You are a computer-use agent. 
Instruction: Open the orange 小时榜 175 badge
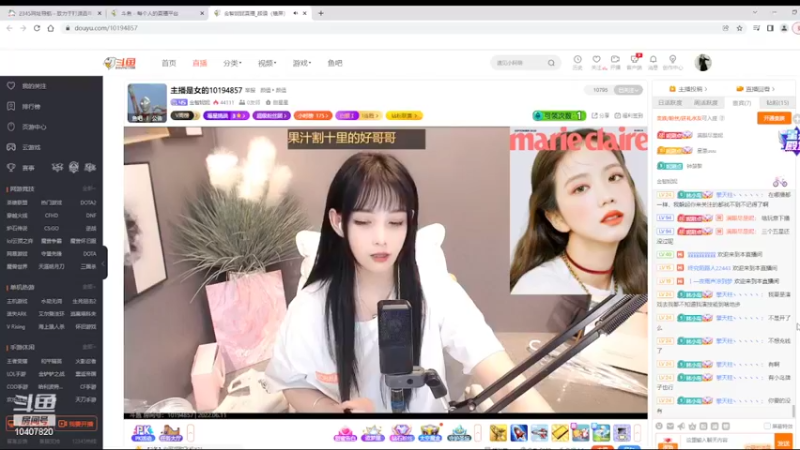click(x=313, y=116)
